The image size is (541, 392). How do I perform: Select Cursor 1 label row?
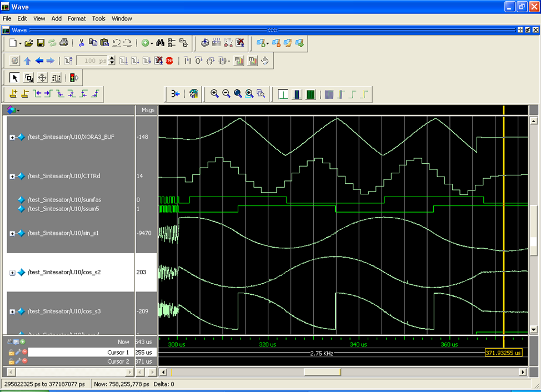click(81, 353)
